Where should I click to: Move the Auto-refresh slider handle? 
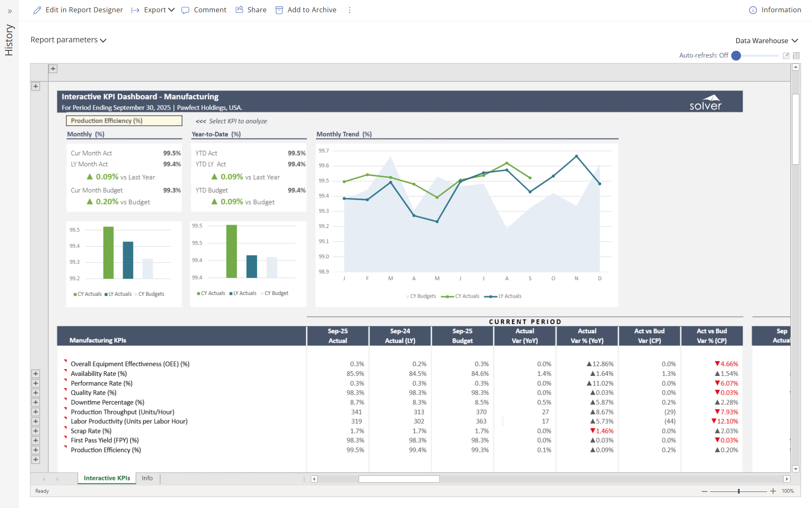point(736,55)
